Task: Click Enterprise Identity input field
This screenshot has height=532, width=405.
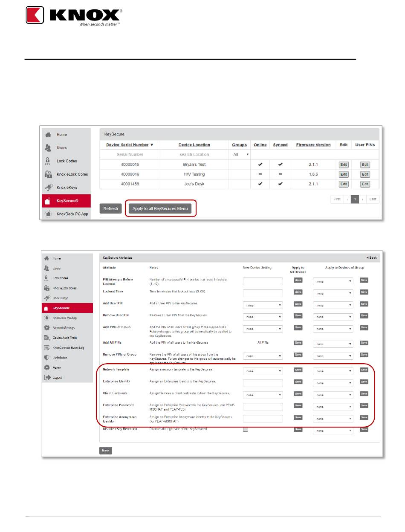Action: click(x=263, y=383)
